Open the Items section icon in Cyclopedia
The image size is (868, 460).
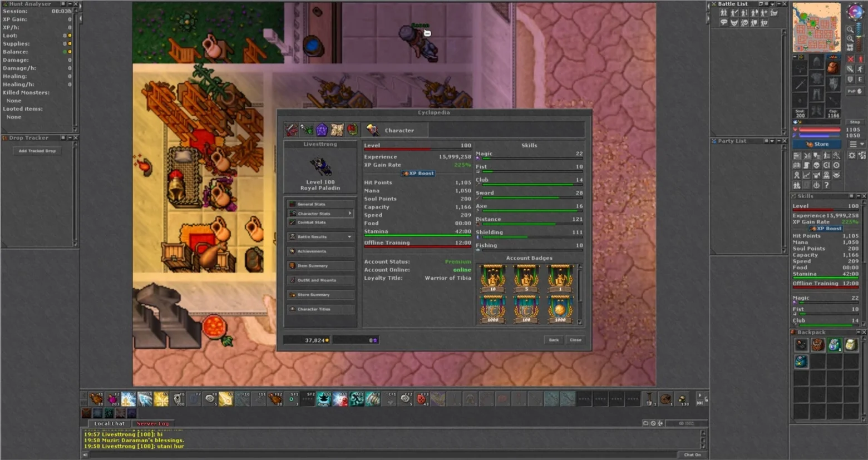point(291,130)
